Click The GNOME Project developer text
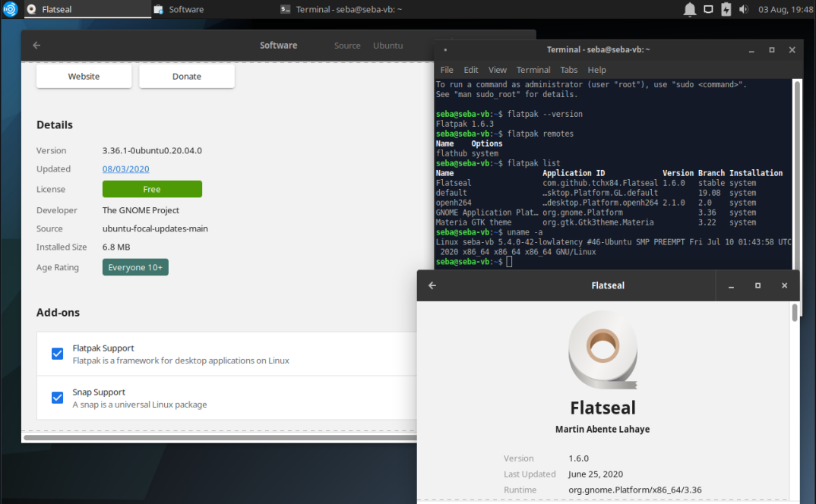This screenshot has width=816, height=504. pos(141,210)
